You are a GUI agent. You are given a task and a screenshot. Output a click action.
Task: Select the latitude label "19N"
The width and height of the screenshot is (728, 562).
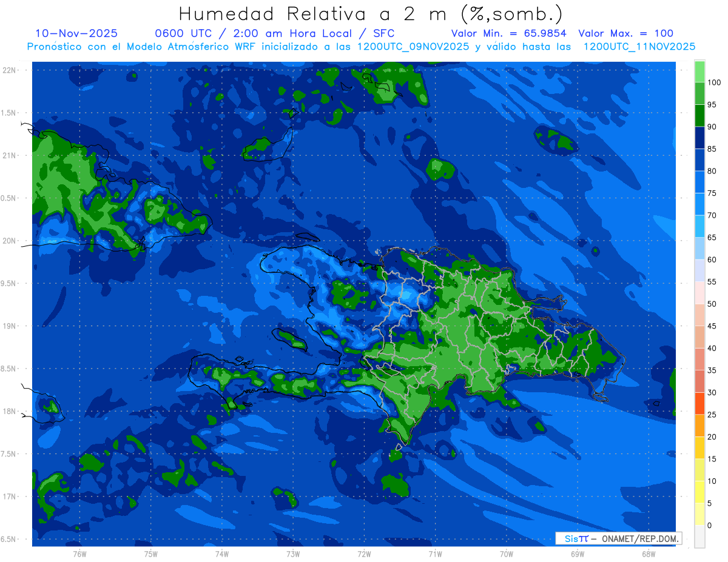[10, 326]
